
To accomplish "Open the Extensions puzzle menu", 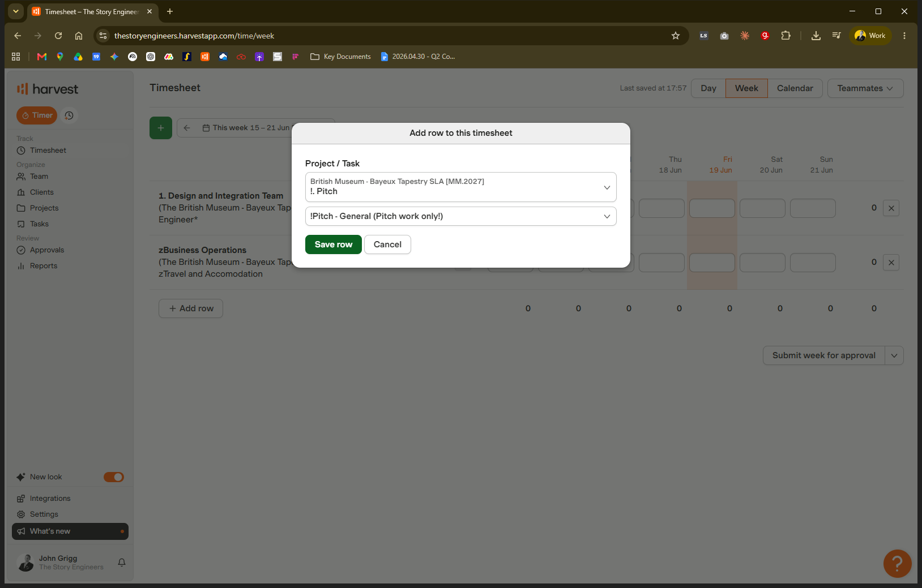I will point(786,36).
